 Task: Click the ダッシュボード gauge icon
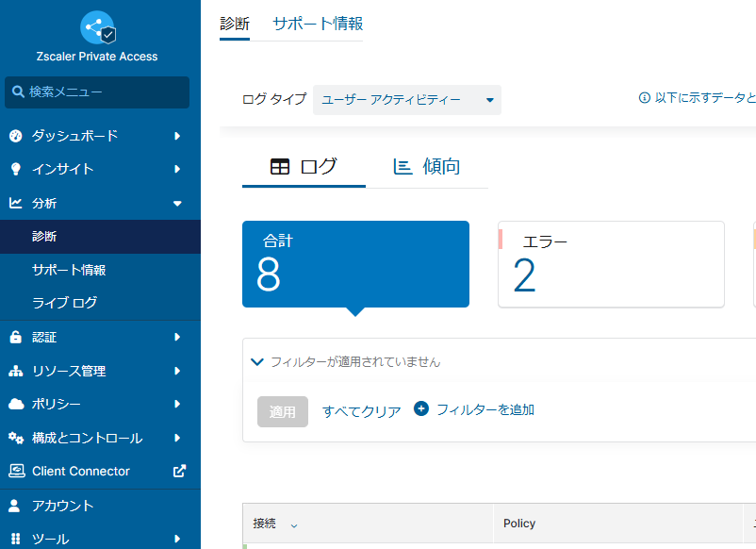pyautogui.click(x=15, y=136)
